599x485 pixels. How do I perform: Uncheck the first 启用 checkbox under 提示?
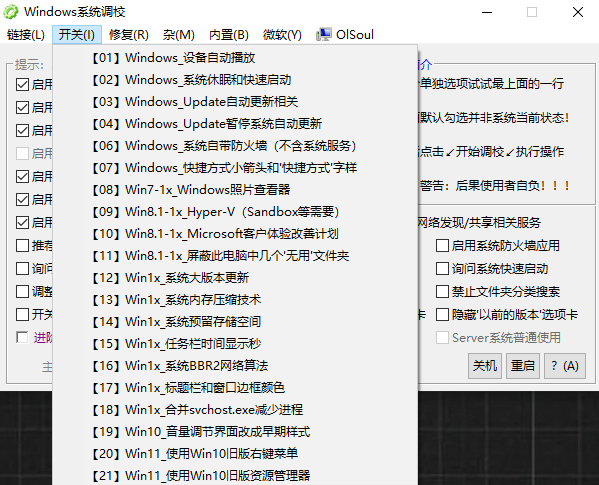23,84
